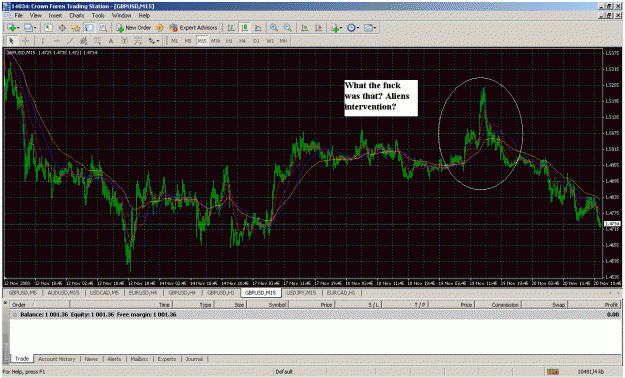The height and width of the screenshot is (378, 625).
Task: Open the File menu
Action: pos(18,15)
